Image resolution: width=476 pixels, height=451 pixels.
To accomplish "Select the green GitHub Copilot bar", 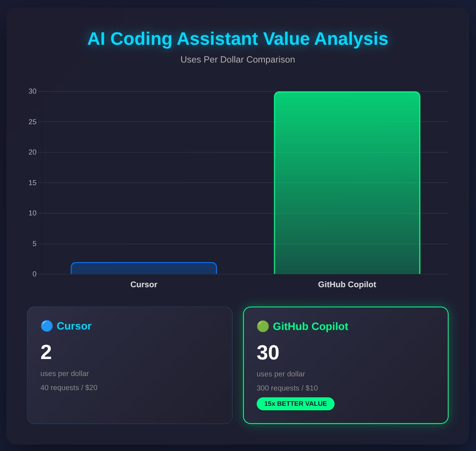I will [347, 183].
